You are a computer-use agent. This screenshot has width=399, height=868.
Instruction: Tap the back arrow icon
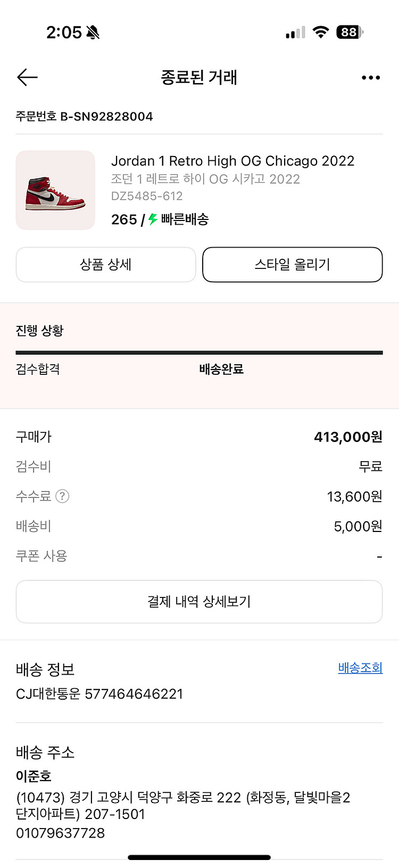coord(27,78)
